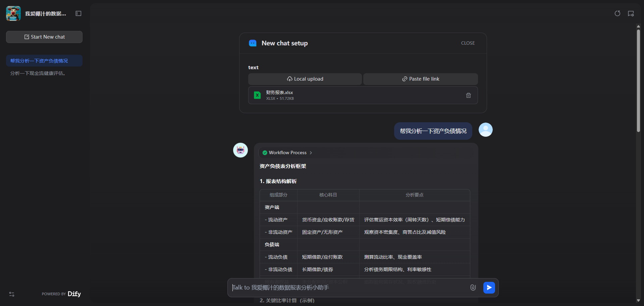644x306 pixels.
Task: Click table cell - 非流动资产
Action: (x=278, y=232)
